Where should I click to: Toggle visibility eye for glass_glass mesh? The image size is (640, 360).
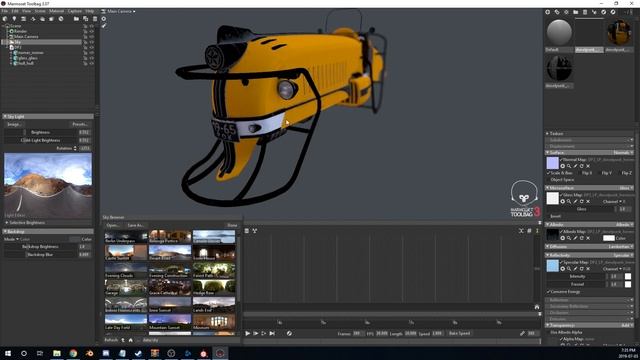click(x=91, y=58)
